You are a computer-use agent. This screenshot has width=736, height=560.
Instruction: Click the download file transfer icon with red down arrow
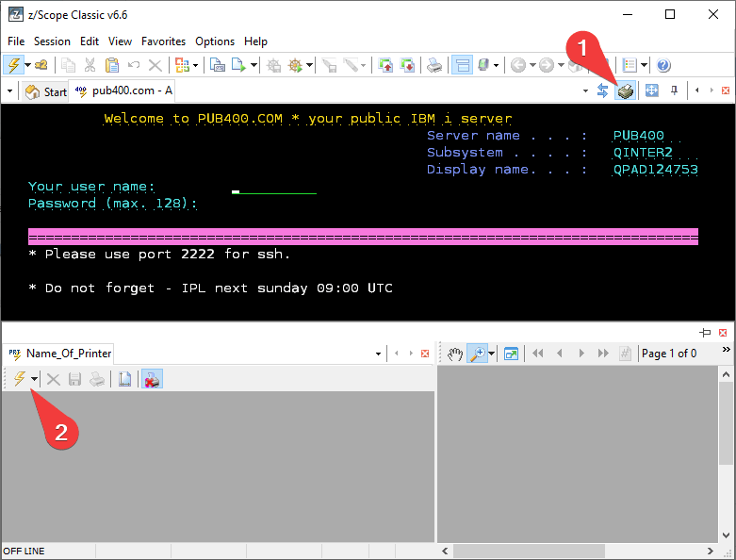[x=407, y=65]
